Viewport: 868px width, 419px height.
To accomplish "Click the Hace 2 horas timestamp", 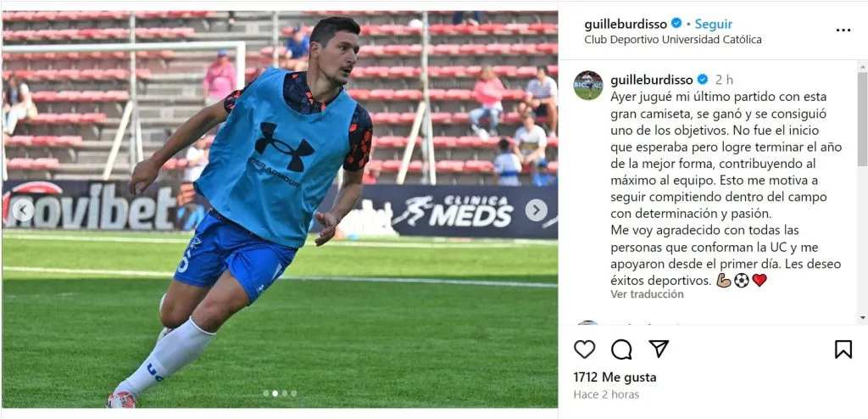I will click(606, 394).
